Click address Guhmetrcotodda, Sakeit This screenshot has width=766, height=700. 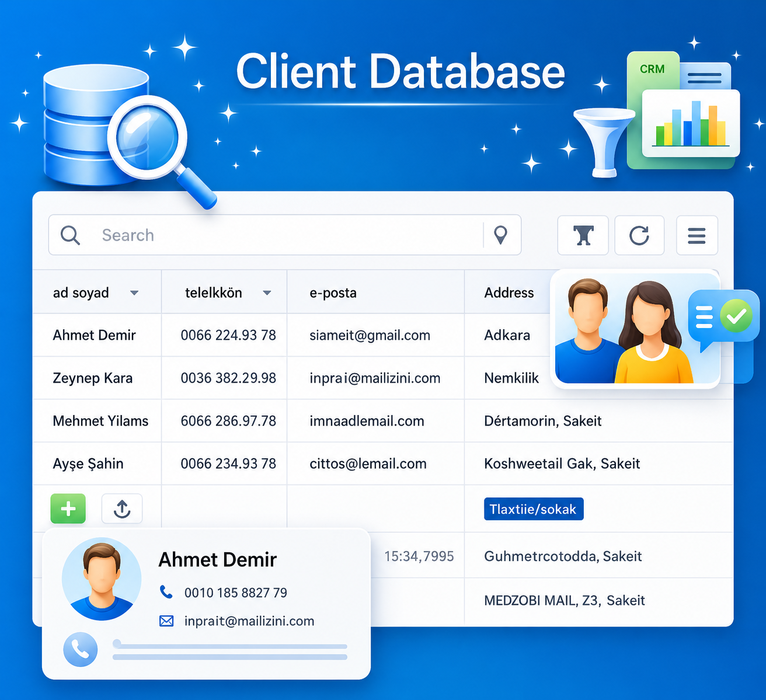pyautogui.click(x=563, y=556)
